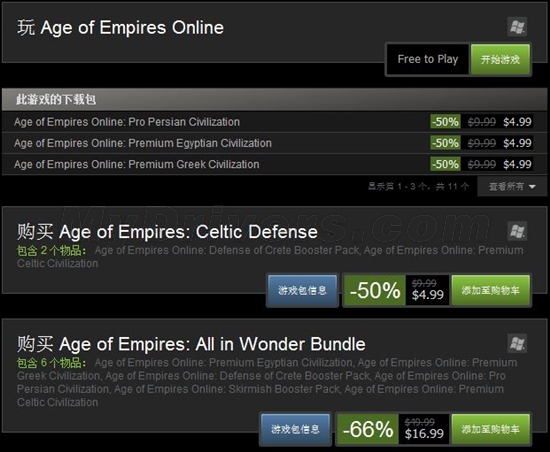The height and width of the screenshot is (452, 550).
Task: Open Premium Egyptian Civilization DLC row
Action: pos(274,143)
